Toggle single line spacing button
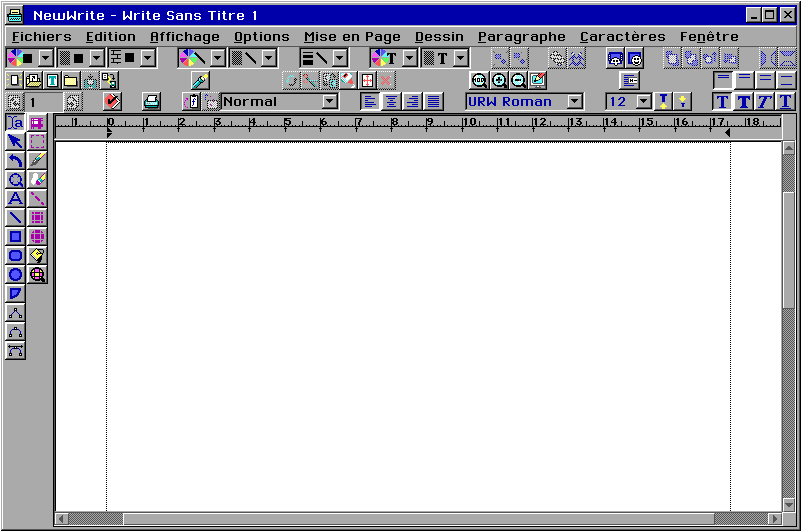This screenshot has width=802, height=532. pos(723,80)
